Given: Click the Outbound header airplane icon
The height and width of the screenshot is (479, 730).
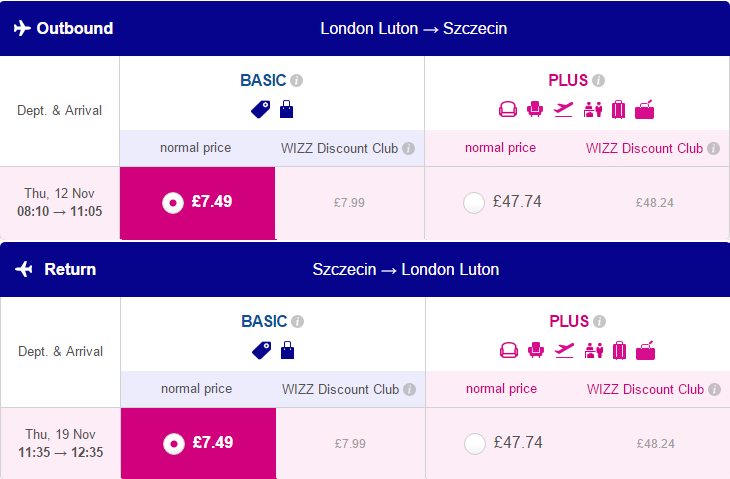Looking at the screenshot, I should pyautogui.click(x=22, y=28).
